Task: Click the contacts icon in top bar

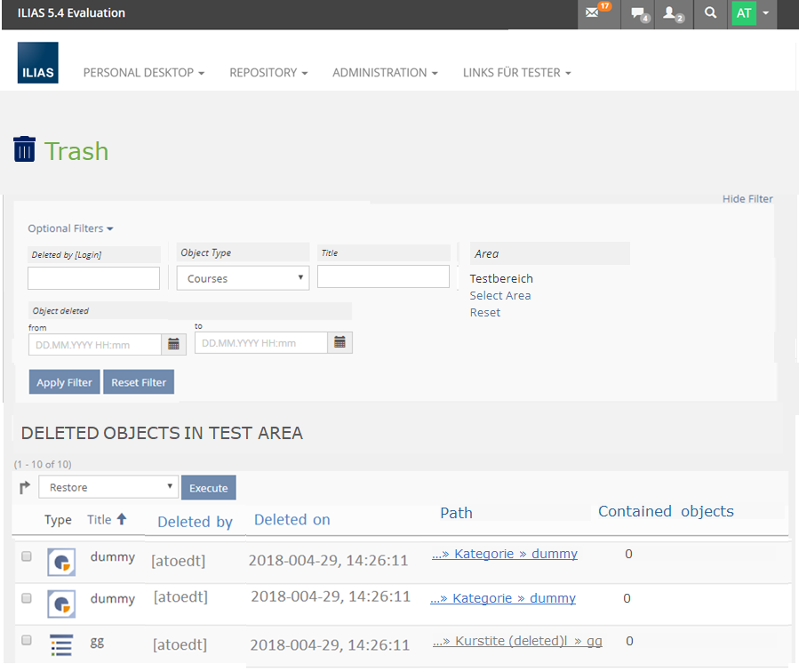Action: point(672,13)
